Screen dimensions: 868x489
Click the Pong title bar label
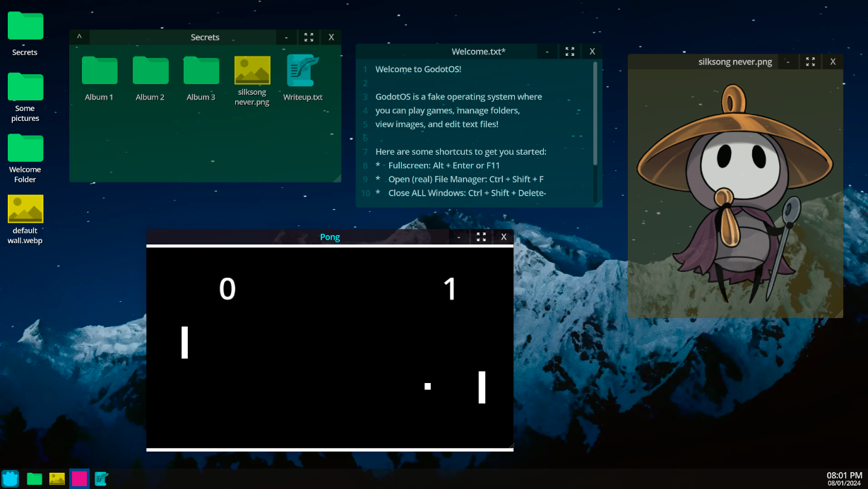pos(330,237)
